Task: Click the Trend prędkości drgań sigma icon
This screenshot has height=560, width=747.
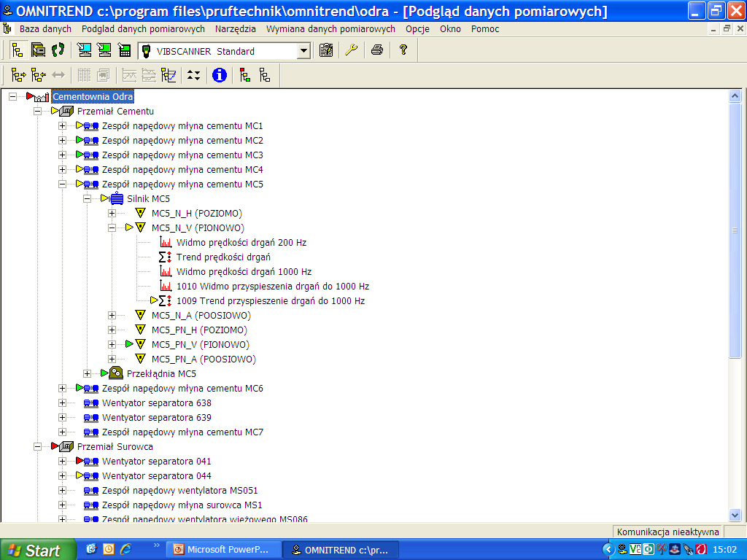Action: coord(166,257)
